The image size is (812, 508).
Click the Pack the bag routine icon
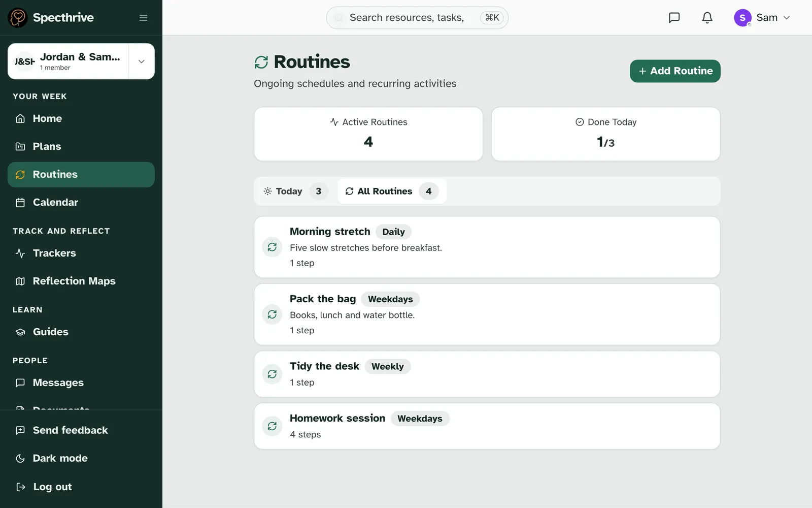pyautogui.click(x=272, y=314)
